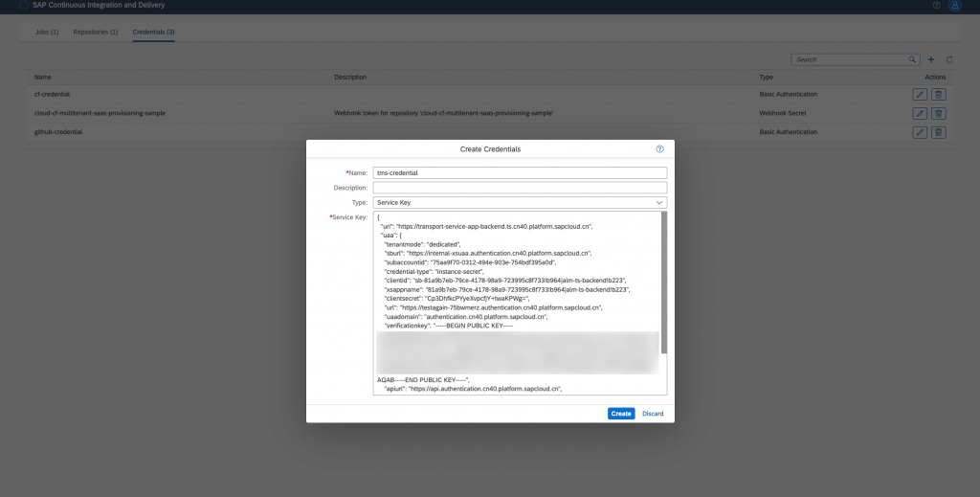
Task: Open the help icon in top header
Action: 936,5
